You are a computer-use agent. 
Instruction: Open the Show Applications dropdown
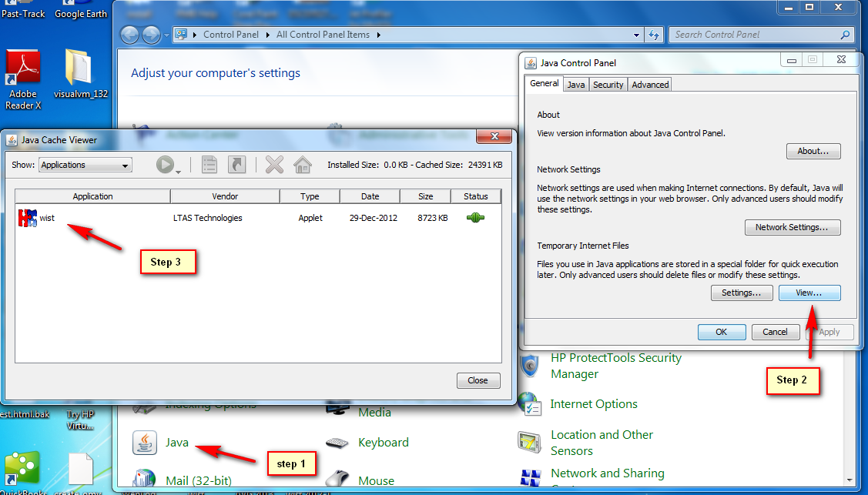[x=85, y=165]
